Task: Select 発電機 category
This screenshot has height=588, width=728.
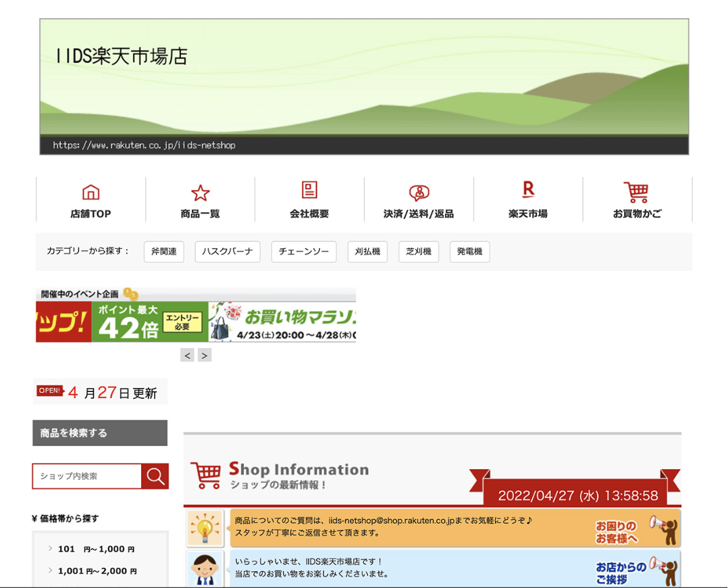Action: pyautogui.click(x=470, y=251)
